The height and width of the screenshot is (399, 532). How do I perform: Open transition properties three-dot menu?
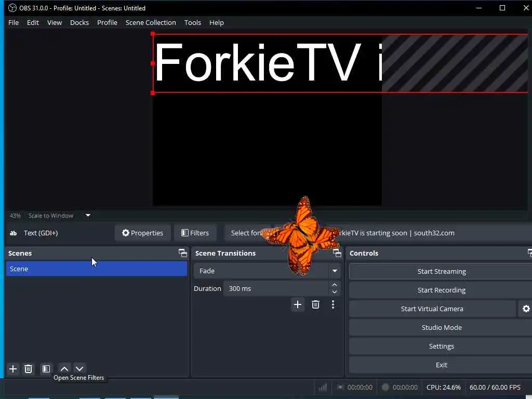[333, 304]
